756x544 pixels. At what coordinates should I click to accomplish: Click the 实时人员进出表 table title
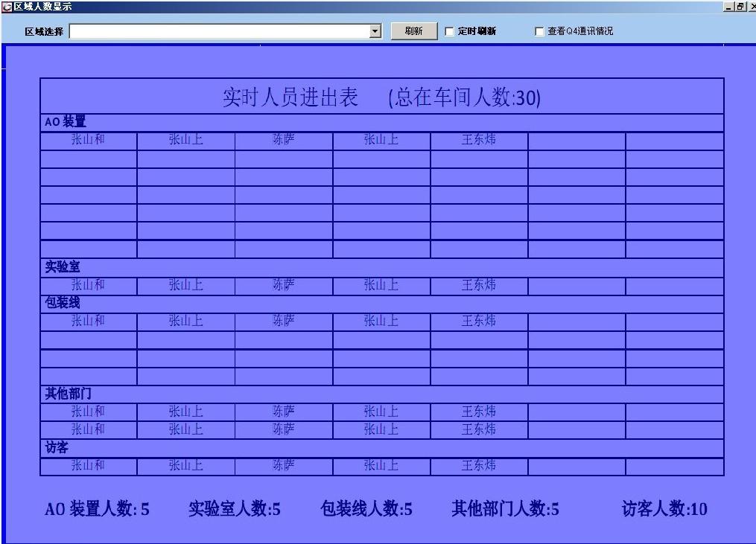(x=290, y=97)
